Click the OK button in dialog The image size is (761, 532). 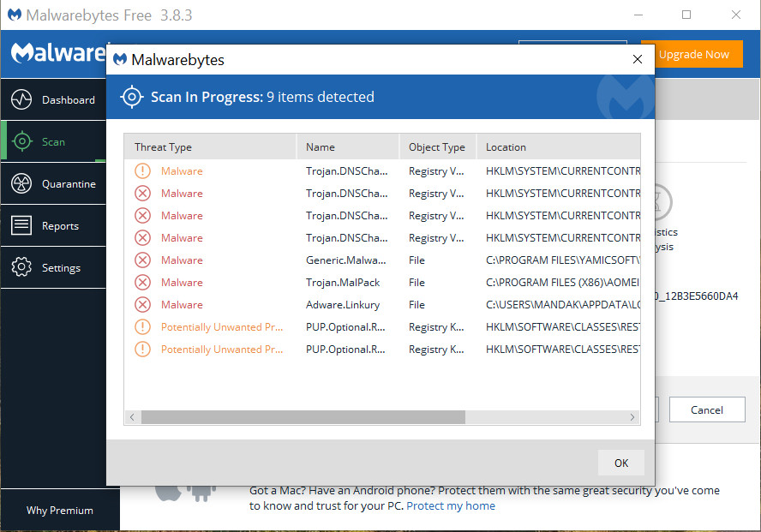tap(620, 463)
